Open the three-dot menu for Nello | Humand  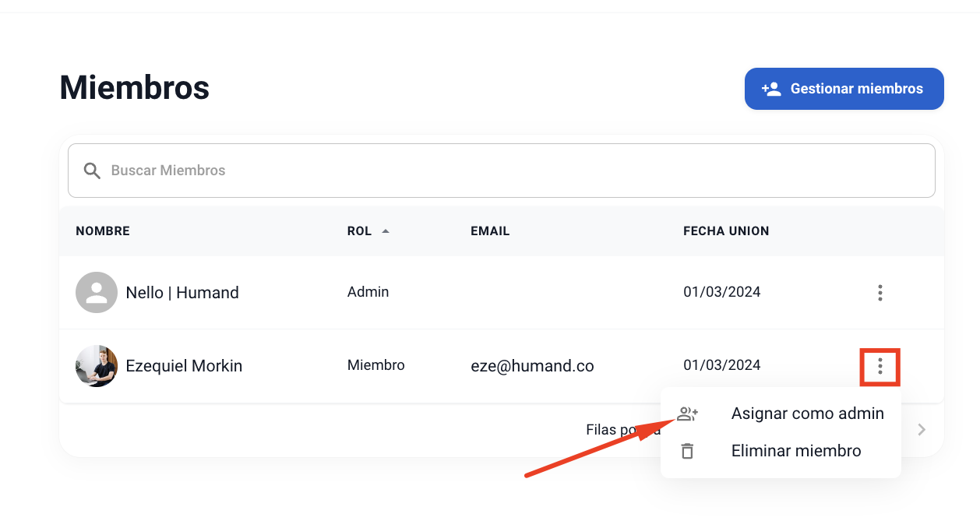(x=880, y=293)
